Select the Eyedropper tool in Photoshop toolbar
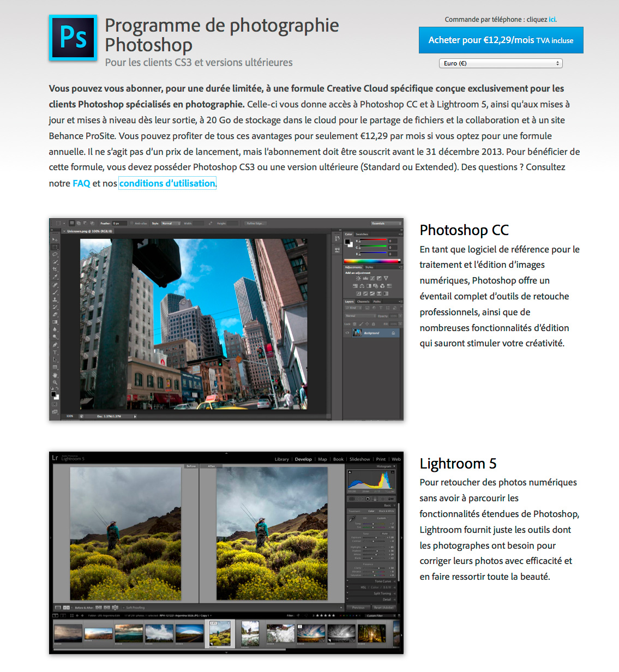The width and height of the screenshot is (619, 672). (55, 277)
